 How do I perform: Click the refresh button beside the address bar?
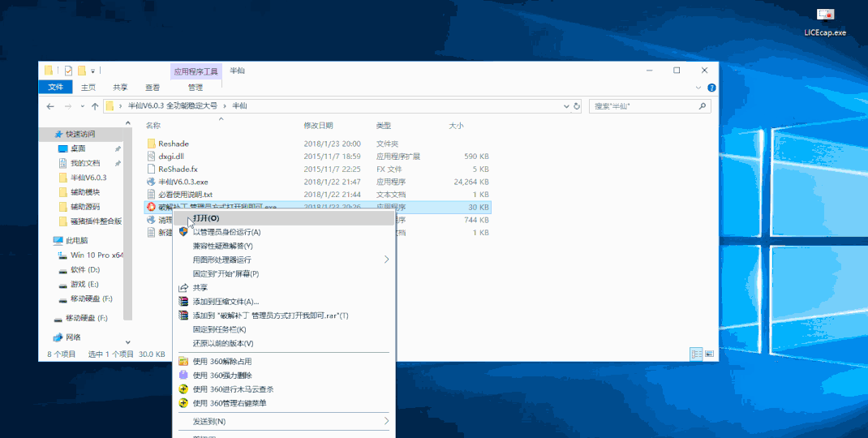pos(577,106)
